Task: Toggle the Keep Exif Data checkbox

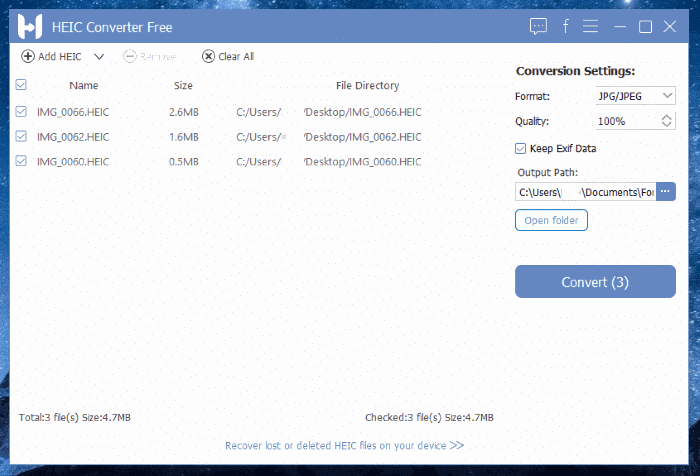Action: point(520,148)
